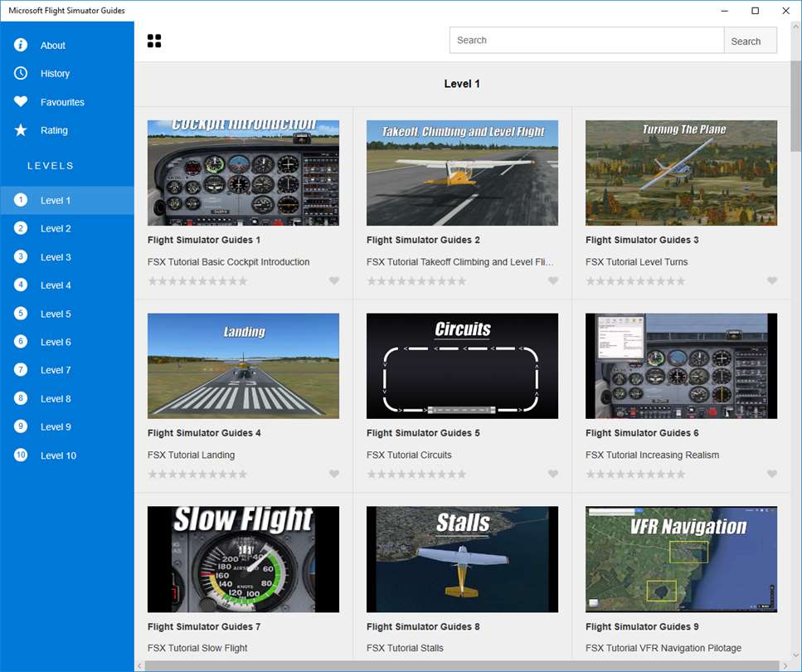Select the Level 3 number badge

pos(21,256)
